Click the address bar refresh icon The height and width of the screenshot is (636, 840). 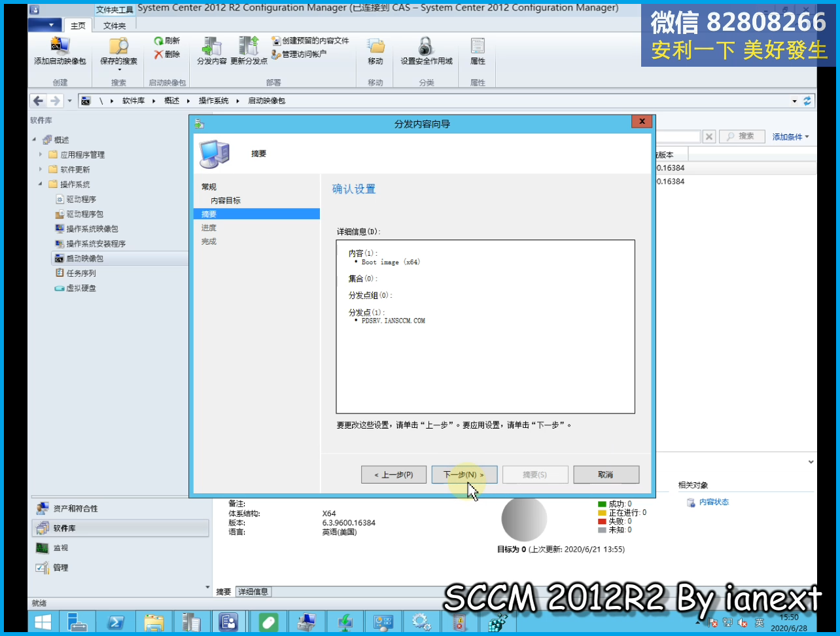807,101
